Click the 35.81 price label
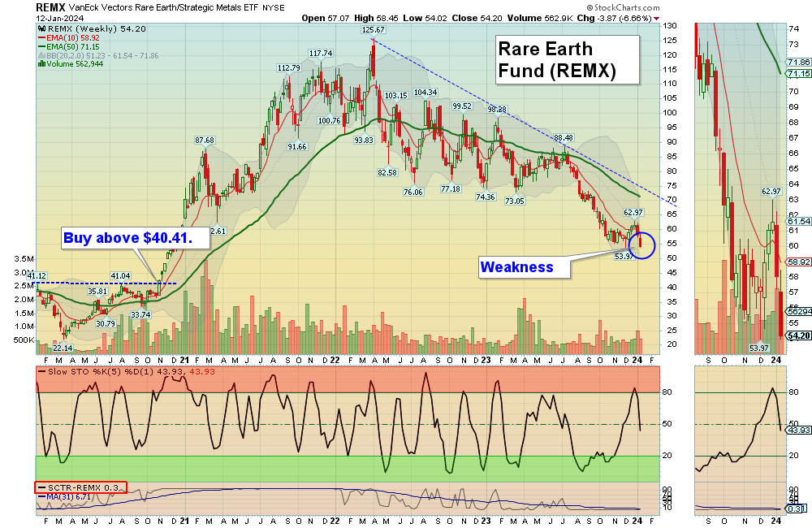Image resolution: width=812 pixels, height=528 pixels. 97,292
